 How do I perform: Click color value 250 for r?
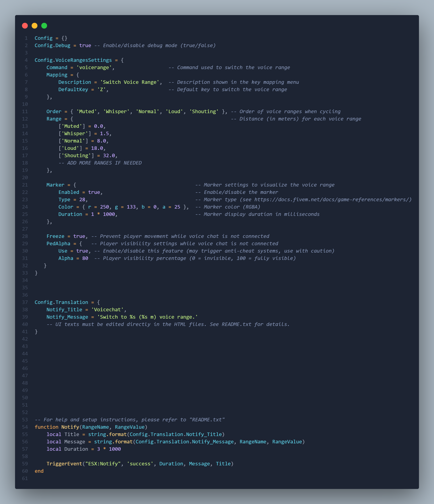point(105,207)
